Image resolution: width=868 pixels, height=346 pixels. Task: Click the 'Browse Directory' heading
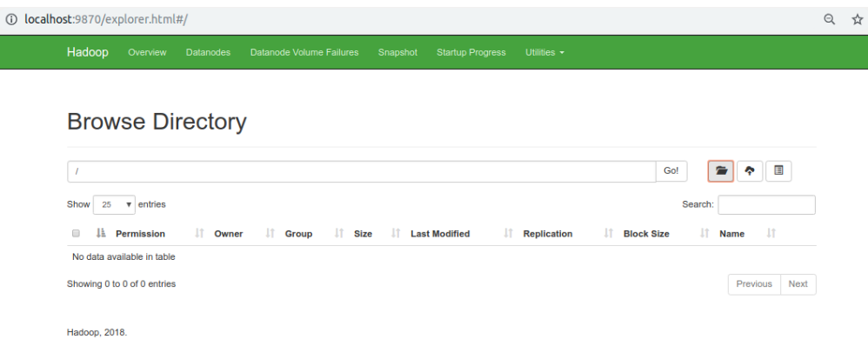[157, 121]
